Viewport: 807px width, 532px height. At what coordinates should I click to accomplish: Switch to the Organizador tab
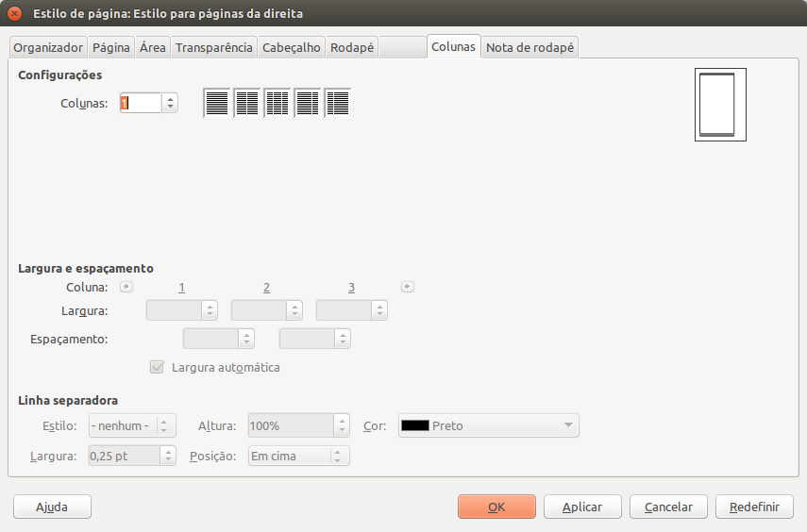(x=48, y=47)
